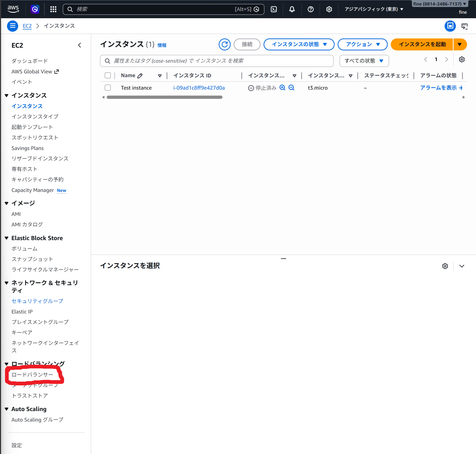Open インスタンスタイプ in sidebar
The height and width of the screenshot is (454, 476).
point(35,117)
